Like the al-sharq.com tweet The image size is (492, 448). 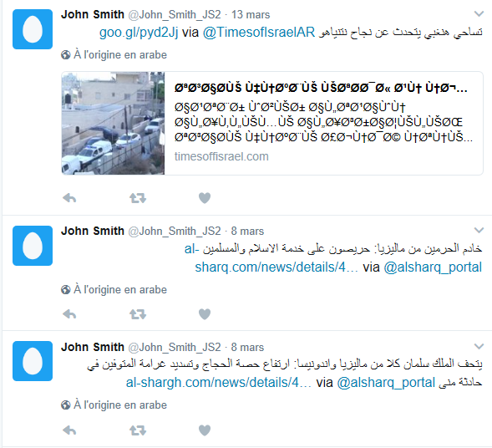205,313
